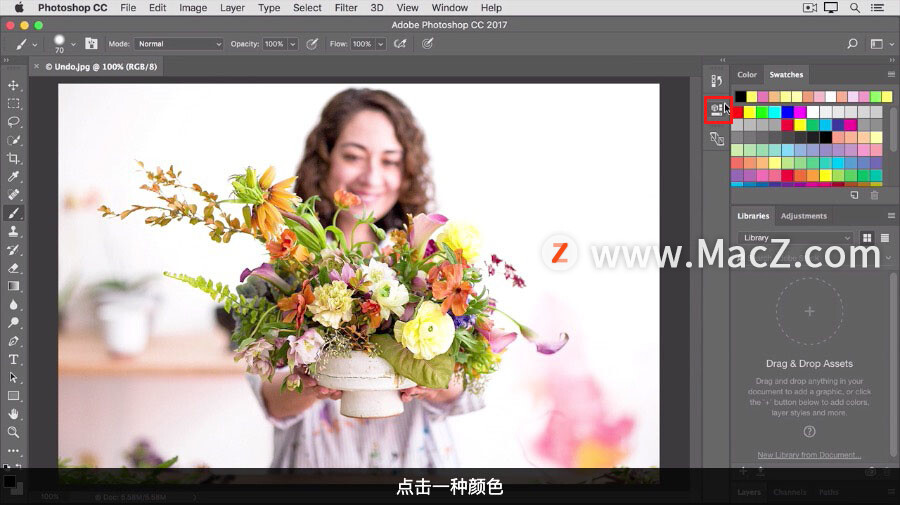Click New Library from Document link
The image size is (900, 505).
[809, 455]
